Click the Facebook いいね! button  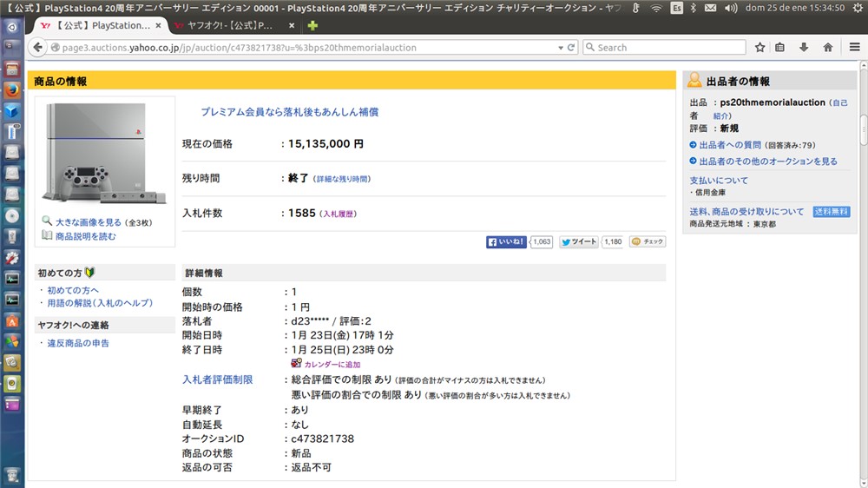506,242
